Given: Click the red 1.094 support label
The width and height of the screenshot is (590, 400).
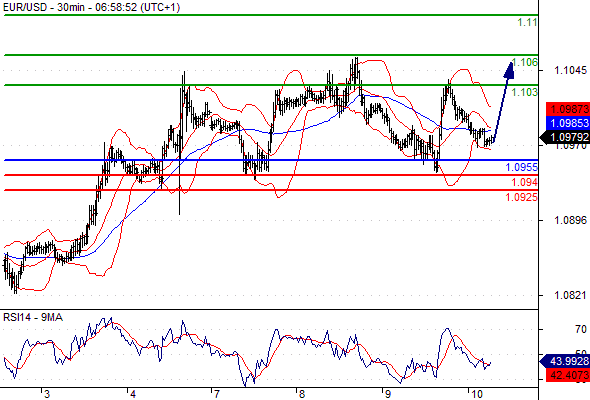Looking at the screenshot, I should (524, 182).
